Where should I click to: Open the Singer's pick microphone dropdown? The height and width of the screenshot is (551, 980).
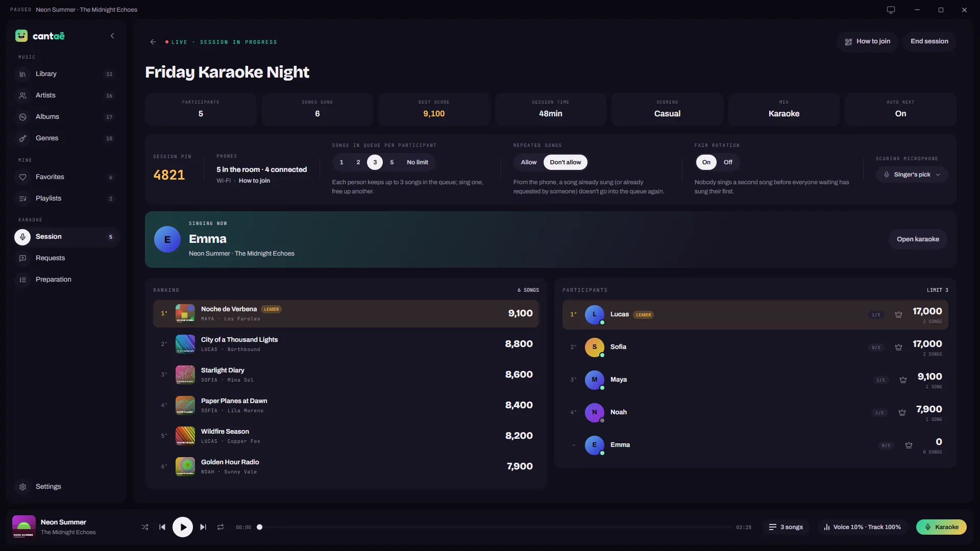pos(912,174)
